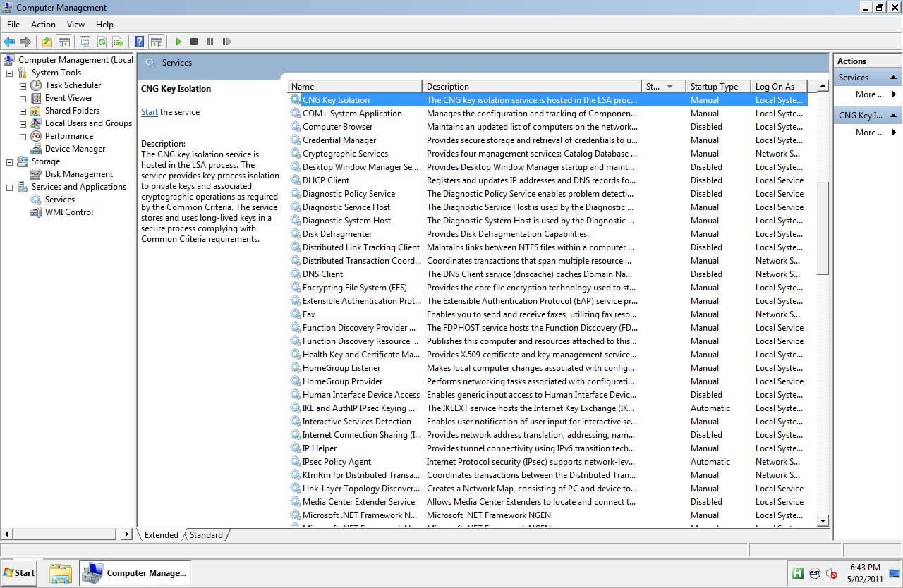Click the services list vertical scrollbar thumb

pyautogui.click(x=823, y=228)
